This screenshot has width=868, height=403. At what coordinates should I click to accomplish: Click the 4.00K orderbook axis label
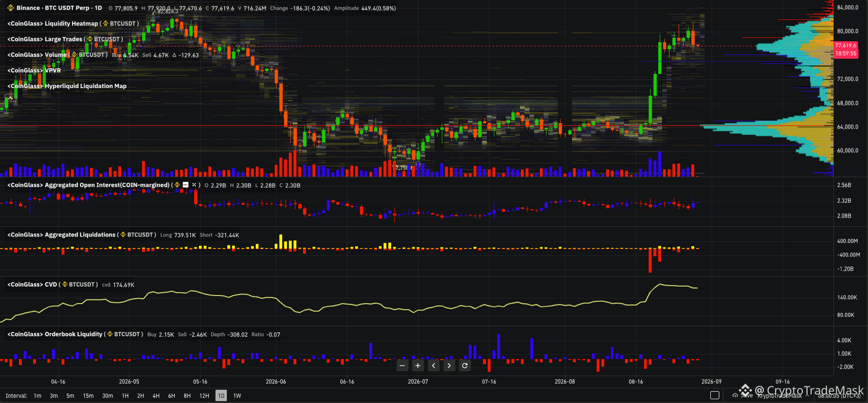pyautogui.click(x=844, y=340)
